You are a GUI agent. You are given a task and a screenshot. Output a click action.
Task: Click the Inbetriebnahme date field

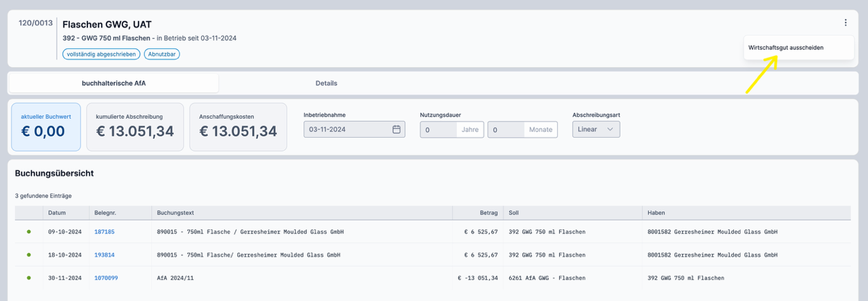(347, 130)
